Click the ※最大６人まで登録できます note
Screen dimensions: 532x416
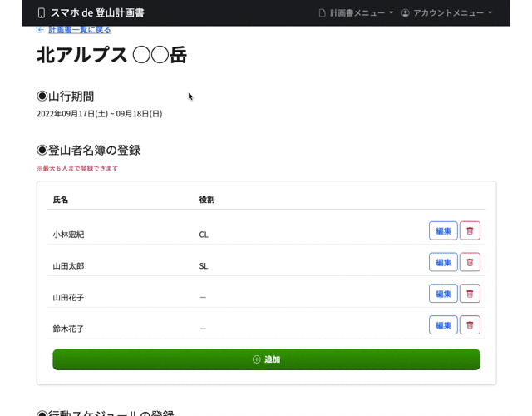point(77,168)
